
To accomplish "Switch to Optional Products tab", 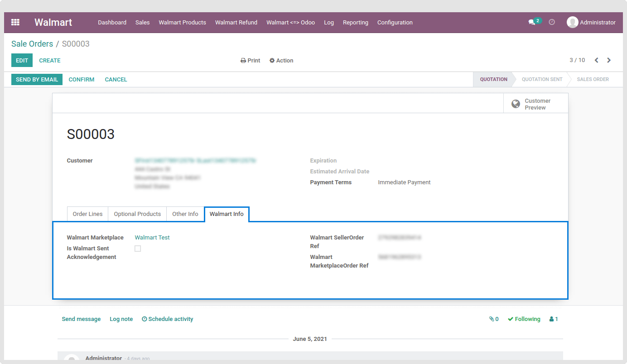I will click(x=137, y=214).
